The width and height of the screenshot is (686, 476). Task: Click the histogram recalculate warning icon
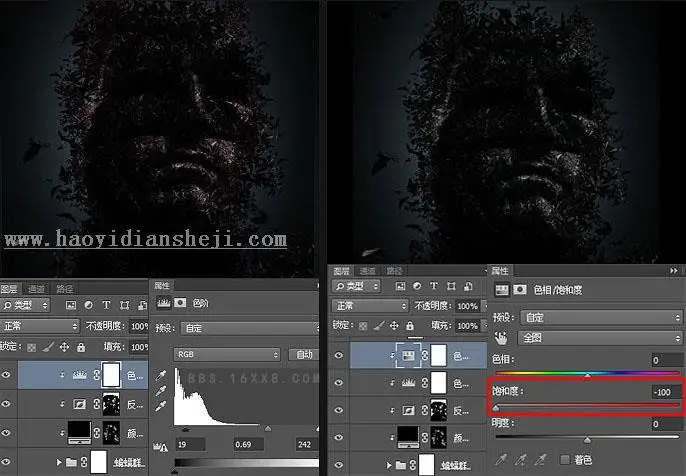pyautogui.click(x=161, y=447)
